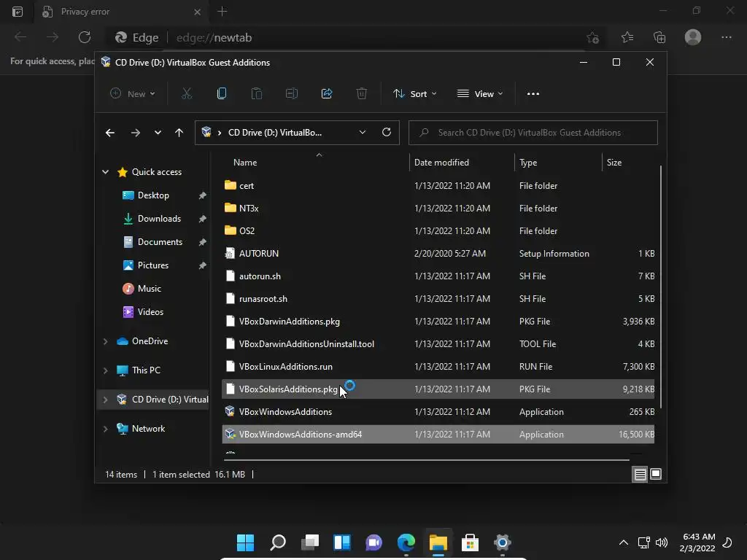Click the Rename icon in Explorer toolbar

tap(292, 94)
